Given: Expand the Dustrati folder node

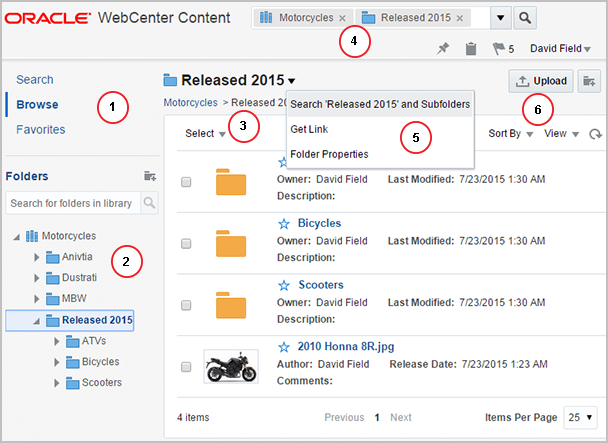Looking at the screenshot, I should tap(36, 278).
